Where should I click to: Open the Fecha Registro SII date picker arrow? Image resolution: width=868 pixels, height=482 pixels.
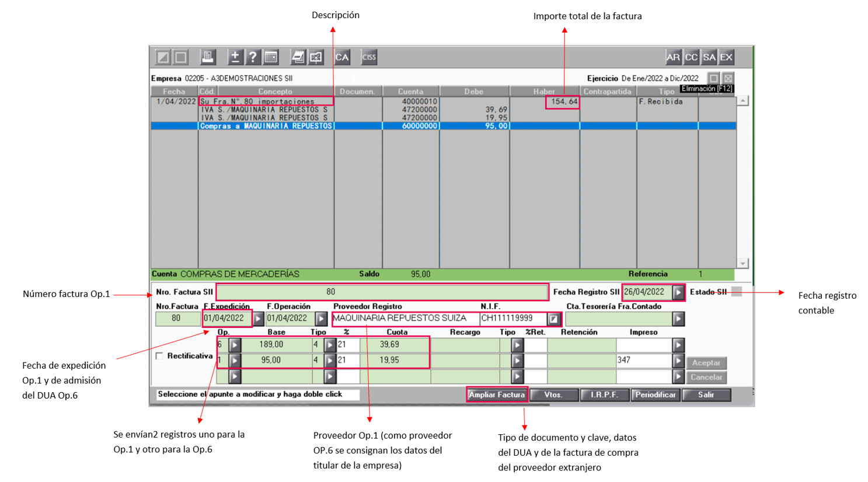pos(678,292)
